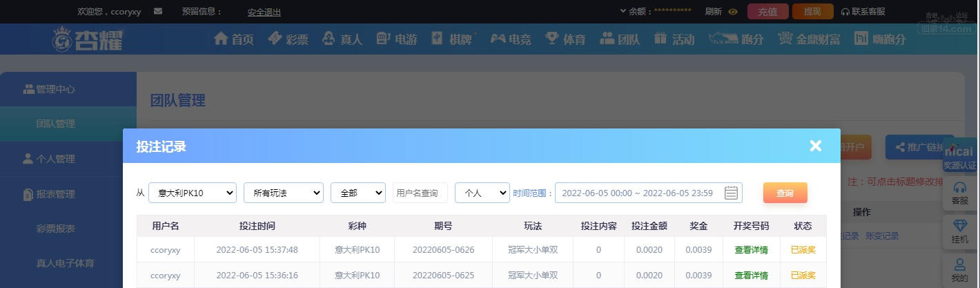Click 安全退出 logout link

264,12
